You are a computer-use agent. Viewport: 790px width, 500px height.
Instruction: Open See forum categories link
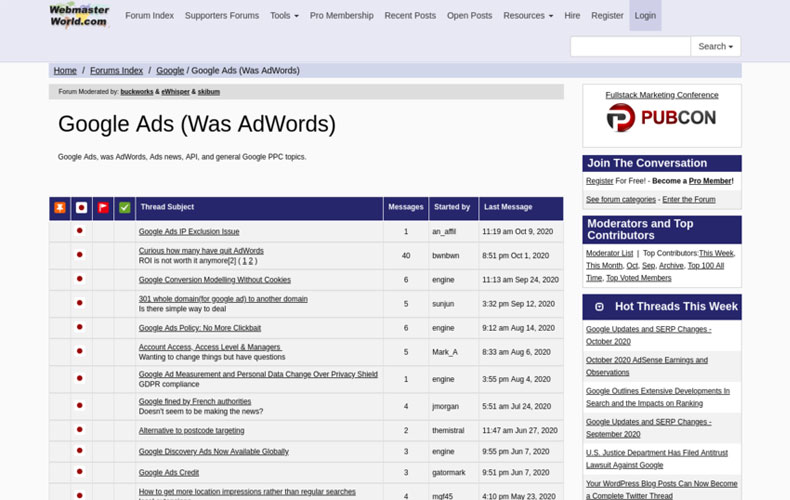click(621, 200)
